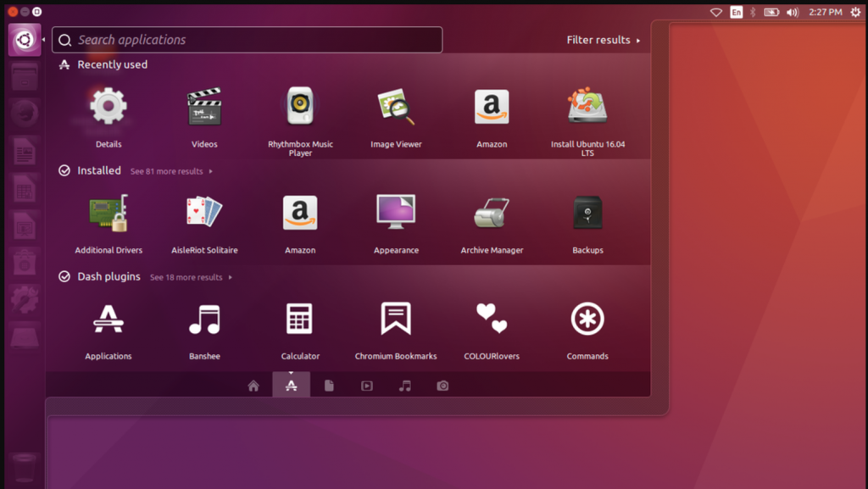Viewport: 868px width, 489px height.
Task: Expand See 18 more results for Dash plugins
Action: coord(191,277)
